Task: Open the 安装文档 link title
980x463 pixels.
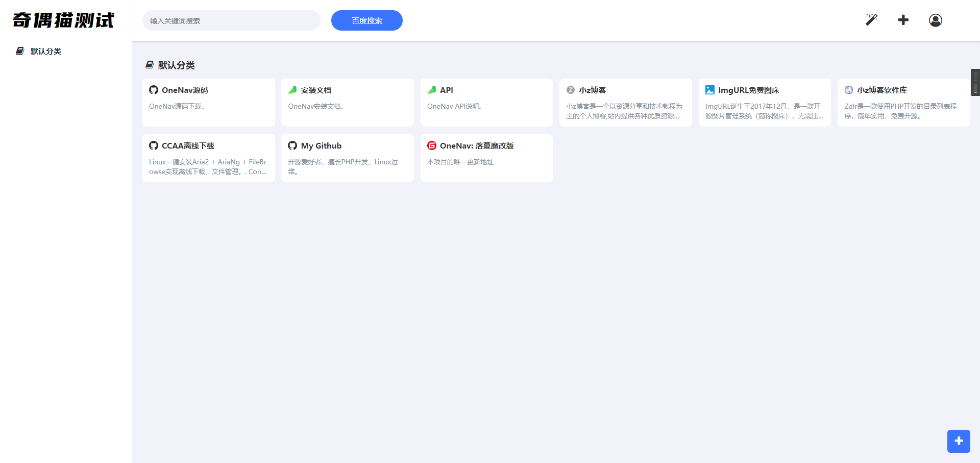Action: (316, 90)
